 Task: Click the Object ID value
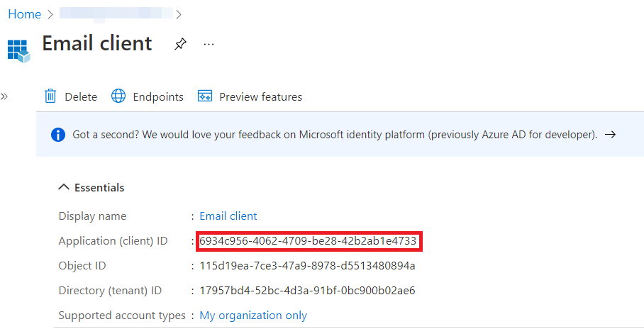click(307, 266)
